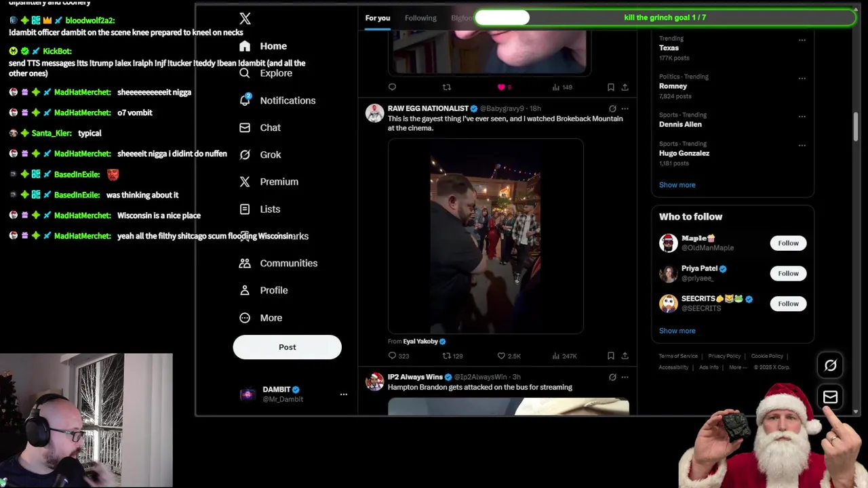This screenshot has height=488, width=868.
Task: Open RAW EGG NATIONALIST profile avatar
Action: [x=374, y=113]
